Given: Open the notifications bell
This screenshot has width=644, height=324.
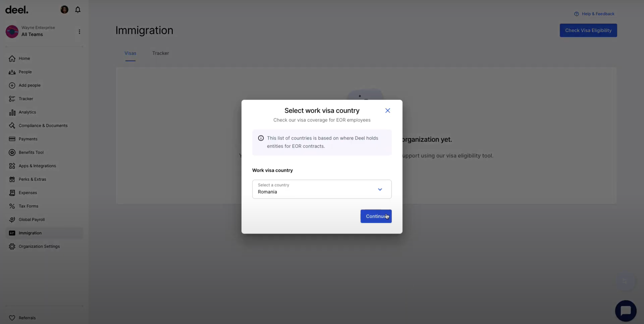Looking at the screenshot, I should click(78, 9).
